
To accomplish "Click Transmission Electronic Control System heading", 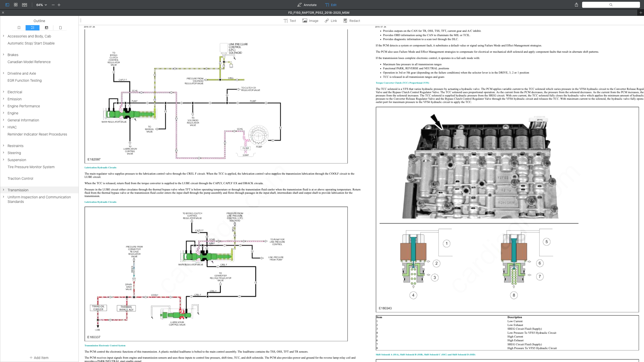I will point(105,345).
